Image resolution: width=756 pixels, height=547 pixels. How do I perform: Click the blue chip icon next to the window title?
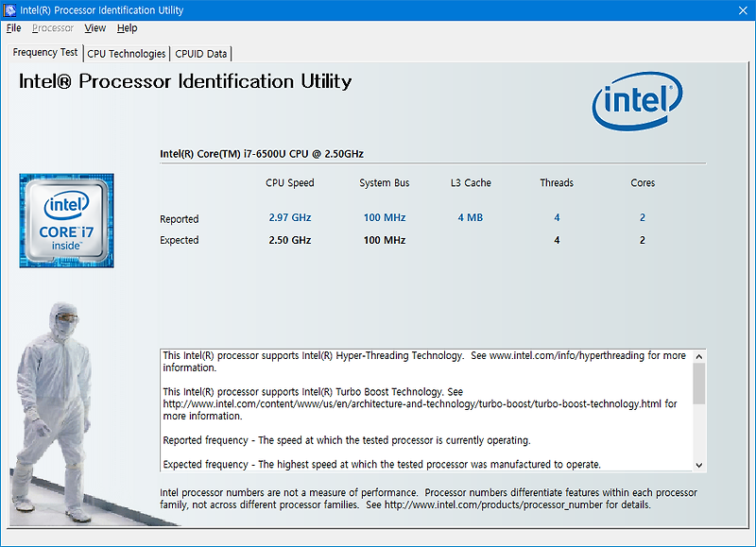9,9
